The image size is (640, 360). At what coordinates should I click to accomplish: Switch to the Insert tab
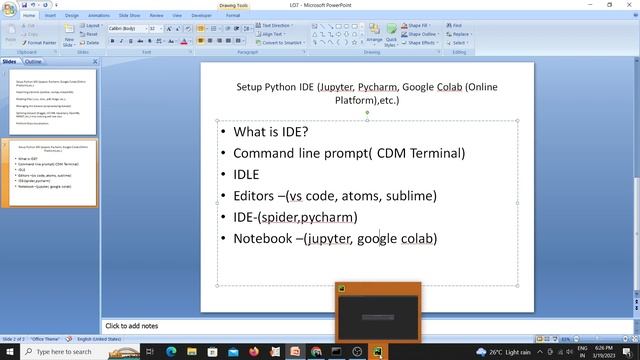coord(50,16)
